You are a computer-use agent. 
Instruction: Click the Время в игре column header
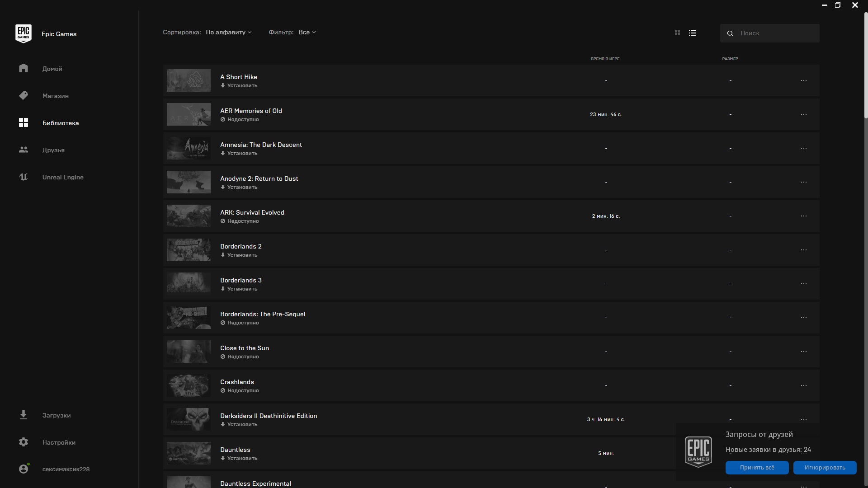pyautogui.click(x=605, y=59)
